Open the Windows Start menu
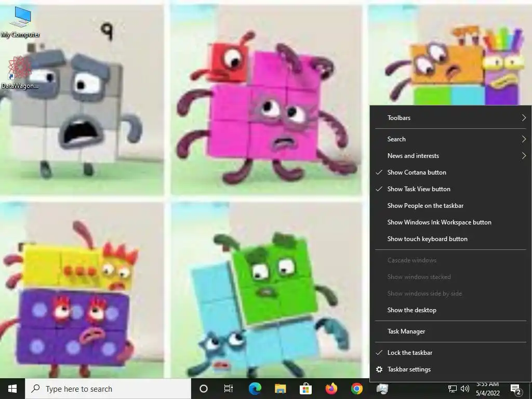 (12, 389)
